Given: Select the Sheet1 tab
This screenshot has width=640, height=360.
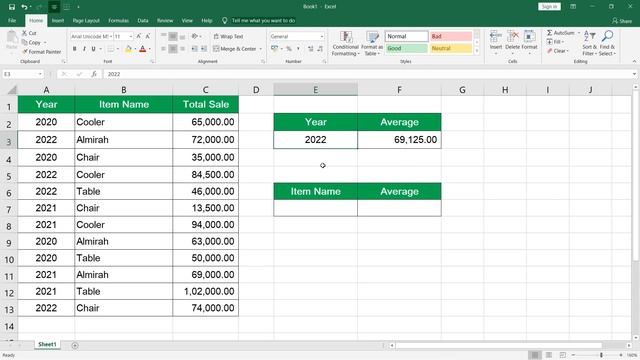Looking at the screenshot, I should tap(47, 344).
